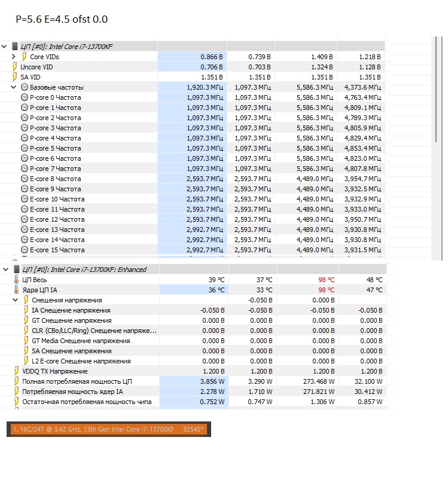Screen dimensions: 448x486
Task: Click the red 98 °C value of ЦП Весь
Action: point(327,280)
